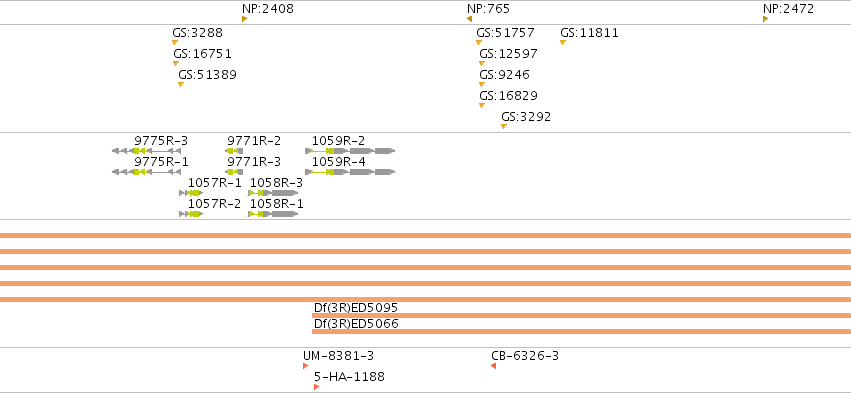Click the Df(3R)ED5066 deficiency bar
Viewport: 851px width, 393px height.
[x=581, y=331]
